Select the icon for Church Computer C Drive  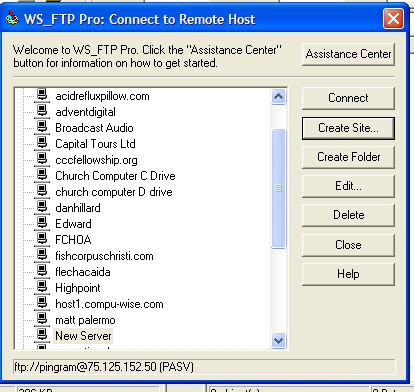pyautogui.click(x=42, y=175)
